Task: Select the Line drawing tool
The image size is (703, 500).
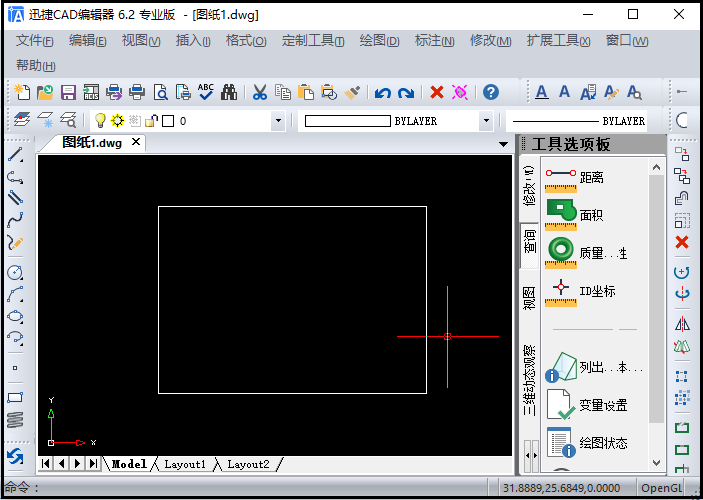Action: point(15,155)
